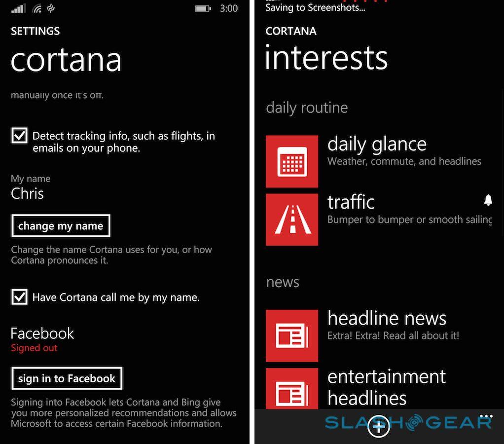Open the headline news newspaper tile
504x444 pixels.
click(x=292, y=336)
